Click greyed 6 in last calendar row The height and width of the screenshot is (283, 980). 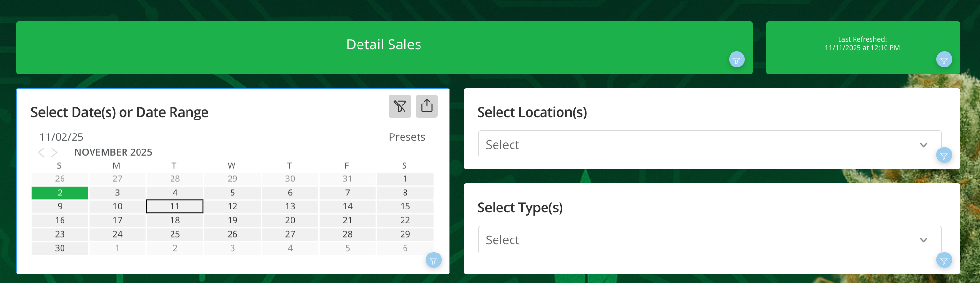click(x=405, y=248)
